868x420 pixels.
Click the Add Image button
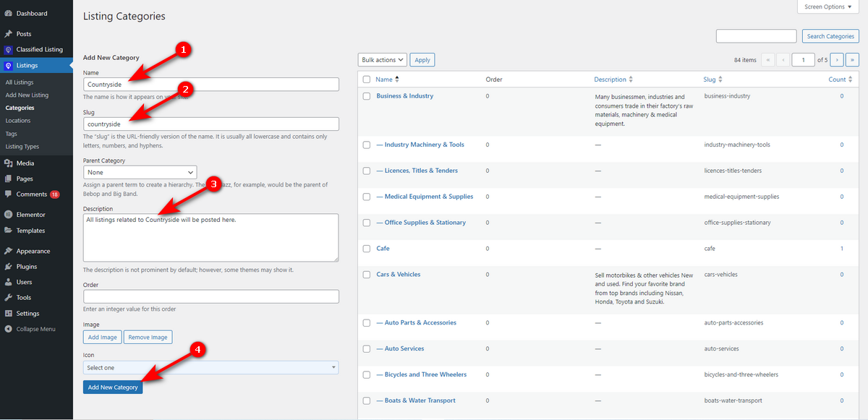(x=103, y=337)
